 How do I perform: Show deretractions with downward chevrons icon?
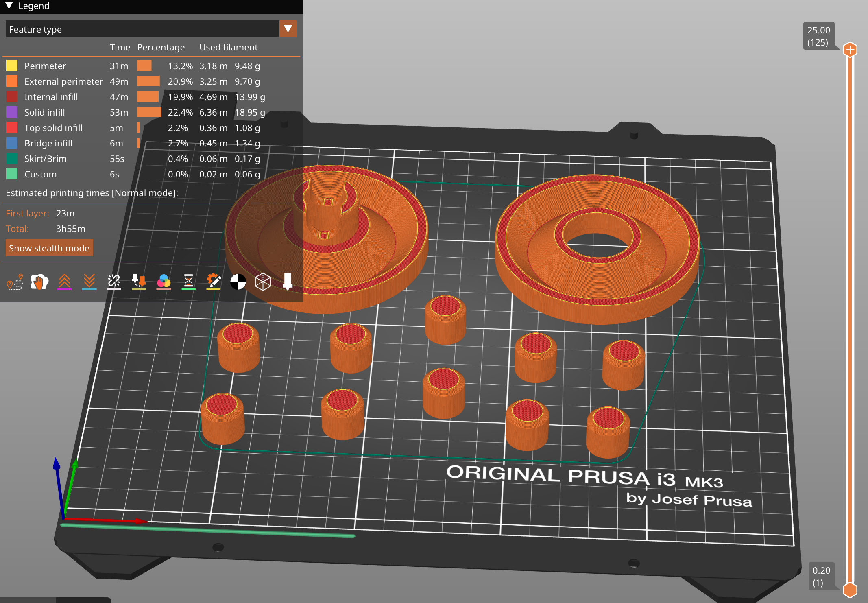coord(89,282)
